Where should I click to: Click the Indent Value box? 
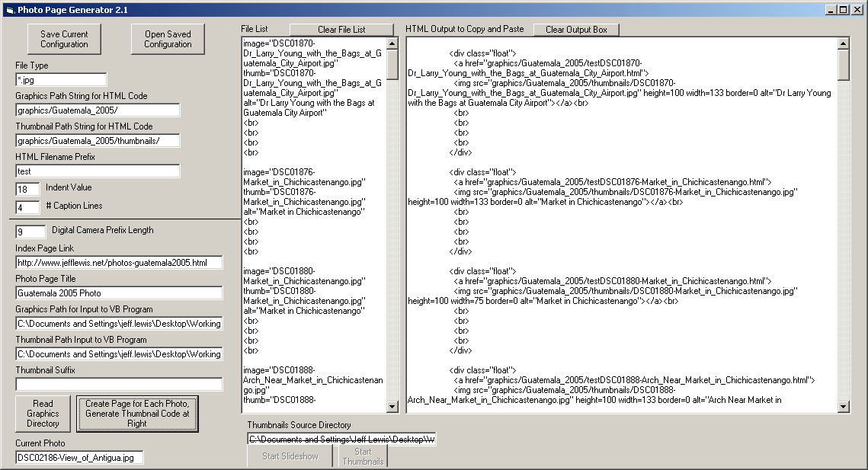tap(27, 189)
